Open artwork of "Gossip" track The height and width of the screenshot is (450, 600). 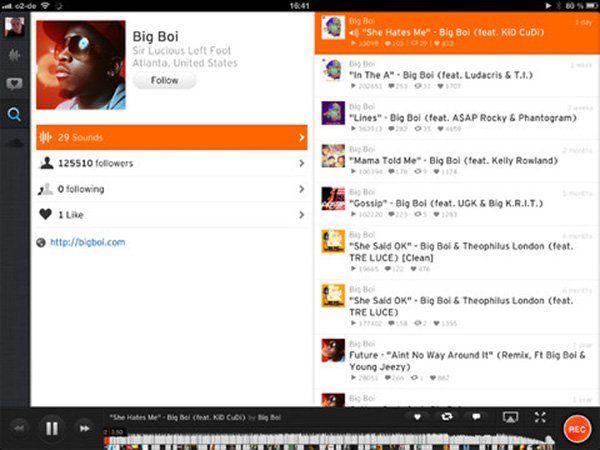(333, 199)
